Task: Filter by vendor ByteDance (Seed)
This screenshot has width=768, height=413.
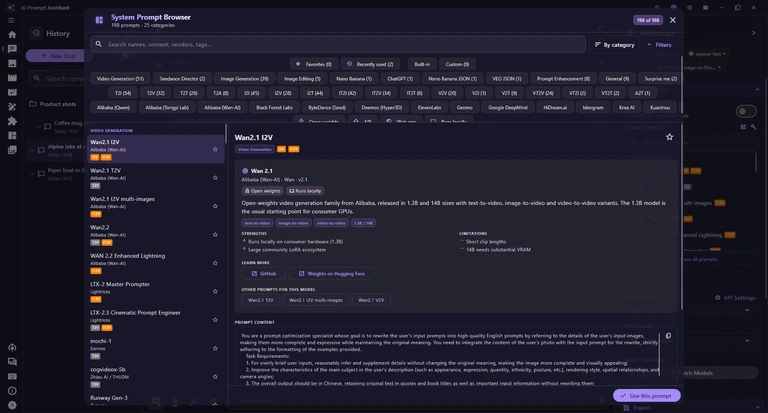Action: pyautogui.click(x=327, y=107)
